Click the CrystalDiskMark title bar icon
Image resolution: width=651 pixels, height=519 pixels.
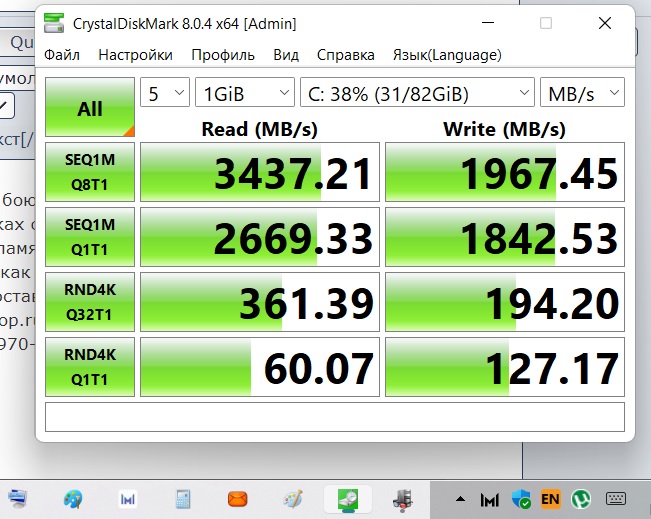coord(54,23)
